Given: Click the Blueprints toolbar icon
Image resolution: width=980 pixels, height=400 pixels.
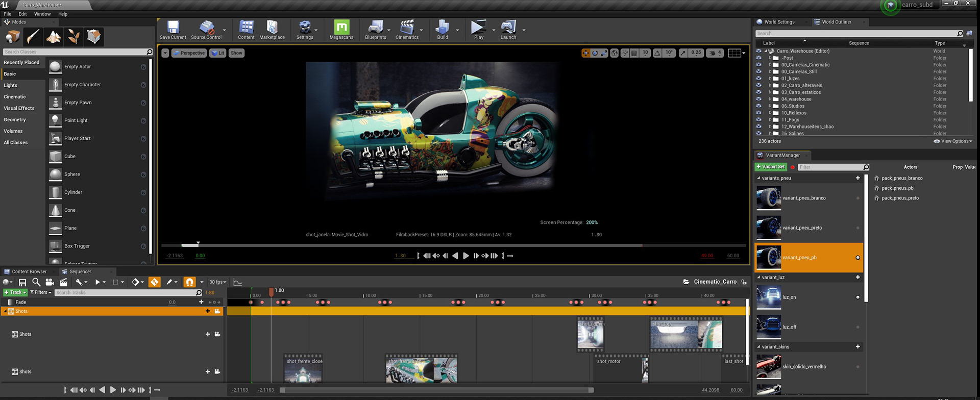Looking at the screenshot, I should 375,30.
